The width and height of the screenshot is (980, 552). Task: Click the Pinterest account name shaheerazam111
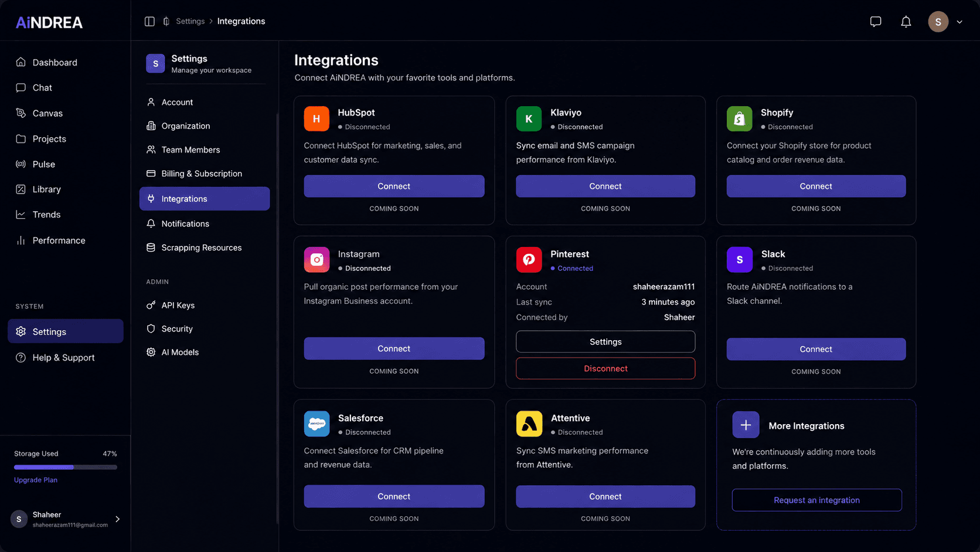663,287
